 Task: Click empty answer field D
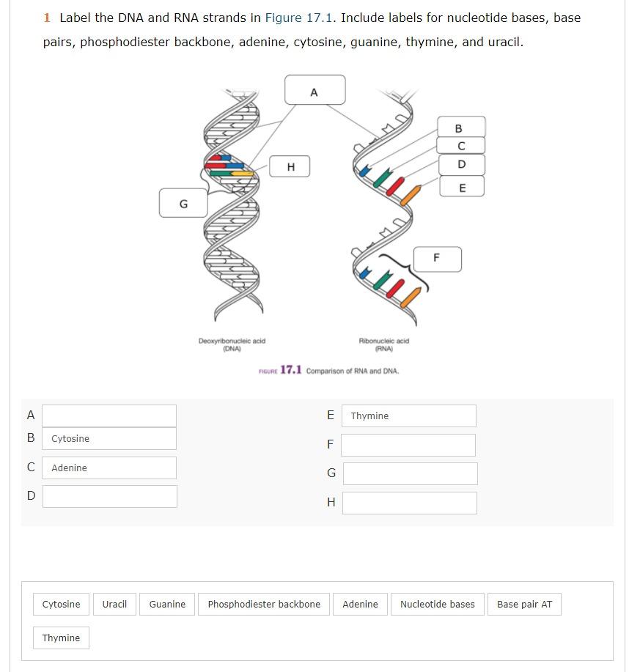click(110, 496)
